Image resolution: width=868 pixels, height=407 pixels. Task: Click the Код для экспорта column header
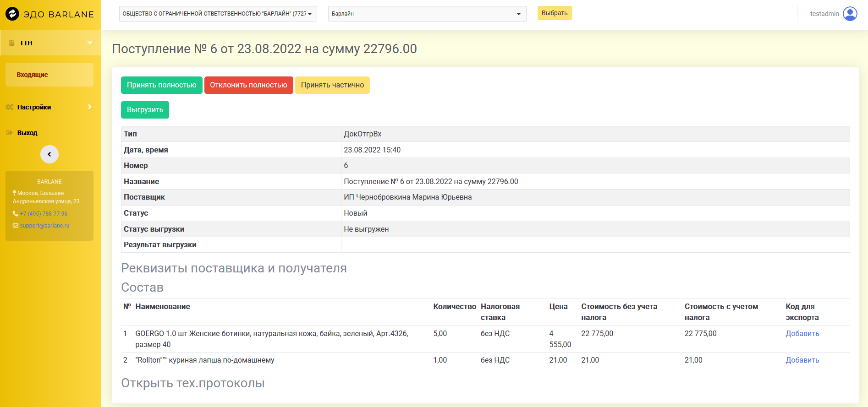click(802, 312)
